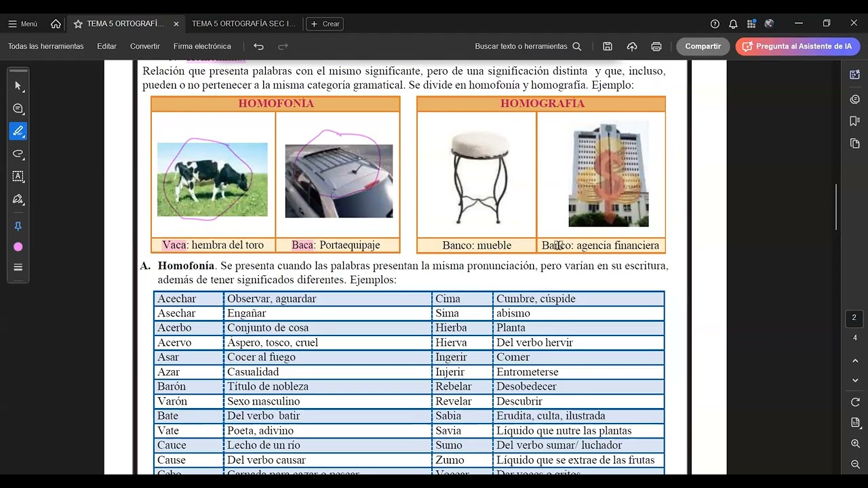Select the sign fountain pen tool
Screen dimensions: 868x488
pos(18,199)
